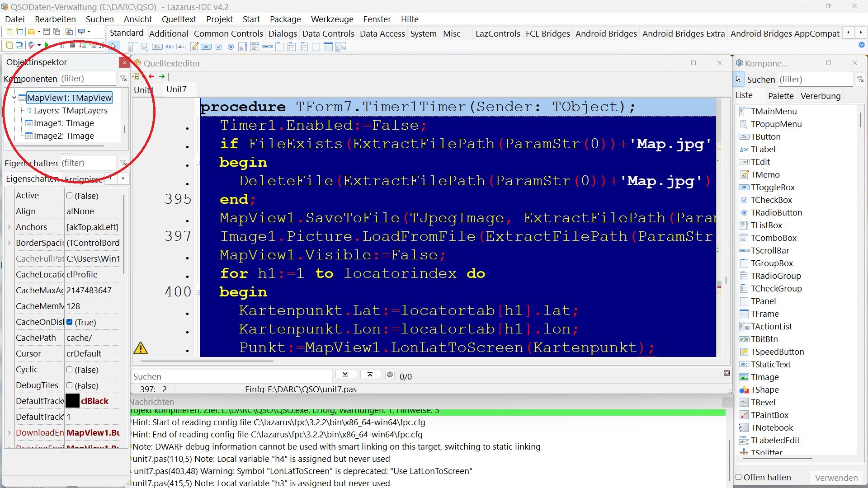Click the Verwenden button
Image resolution: width=868 pixels, height=488 pixels.
(836, 478)
